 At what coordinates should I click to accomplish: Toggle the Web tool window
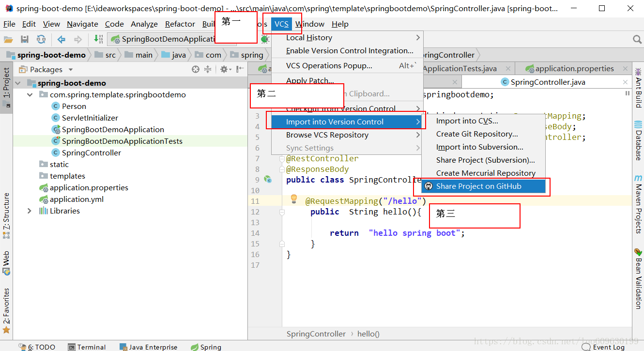[6, 263]
